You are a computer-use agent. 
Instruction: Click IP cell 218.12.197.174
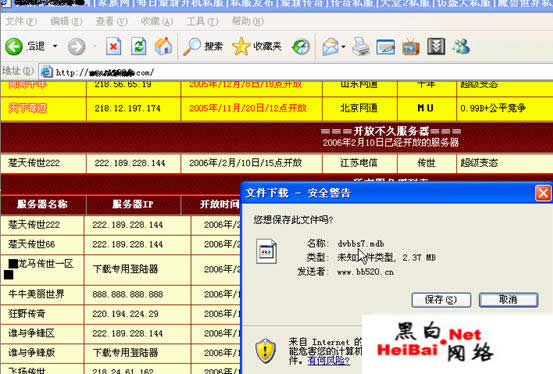[x=127, y=108]
